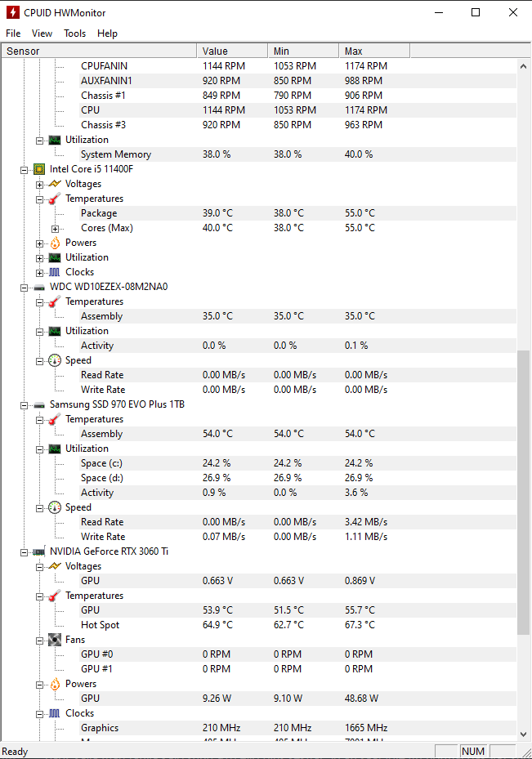The width and height of the screenshot is (532, 759).
Task: Click the Intel Core i5 11400F processor icon
Action: point(38,169)
